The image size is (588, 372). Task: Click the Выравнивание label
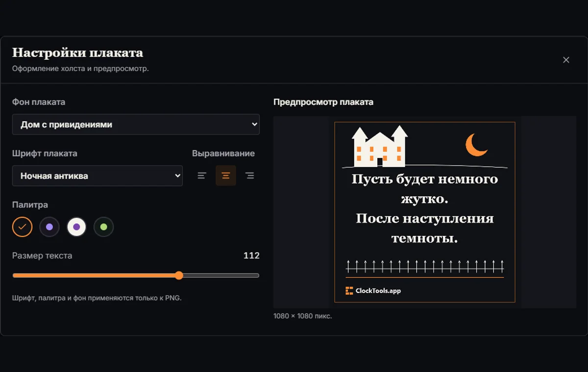pos(223,153)
